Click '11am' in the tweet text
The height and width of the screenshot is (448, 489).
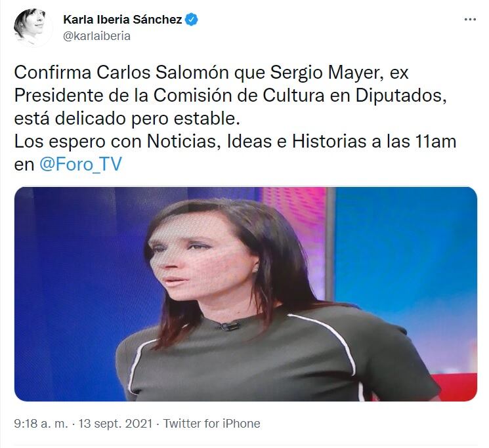(436, 142)
